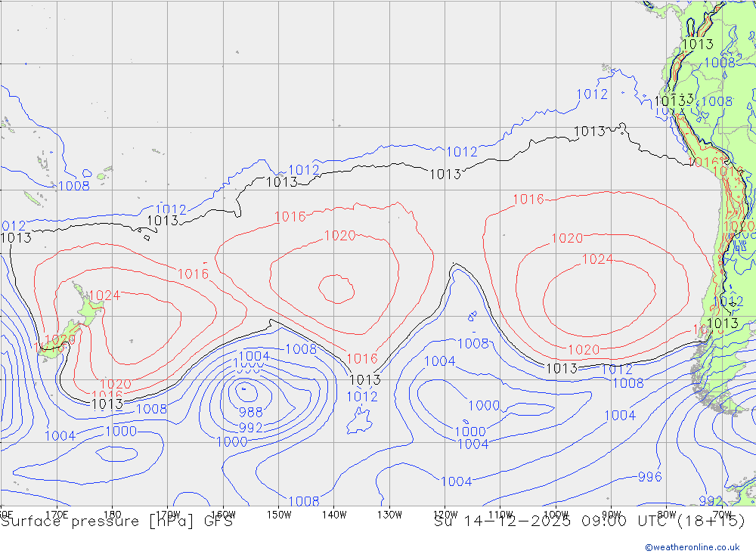This screenshot has width=756, height=554.
Task: Click the 1024 label west of Chile
Action: click(x=598, y=259)
